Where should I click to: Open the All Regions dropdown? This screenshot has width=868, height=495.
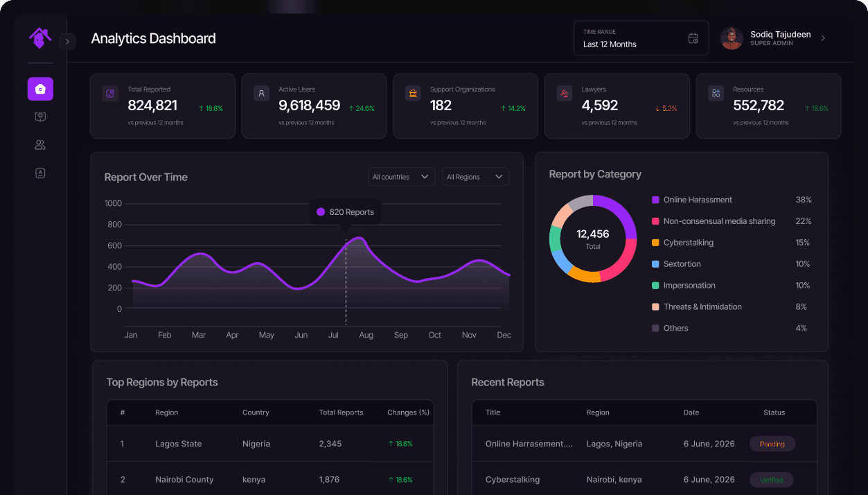(475, 177)
